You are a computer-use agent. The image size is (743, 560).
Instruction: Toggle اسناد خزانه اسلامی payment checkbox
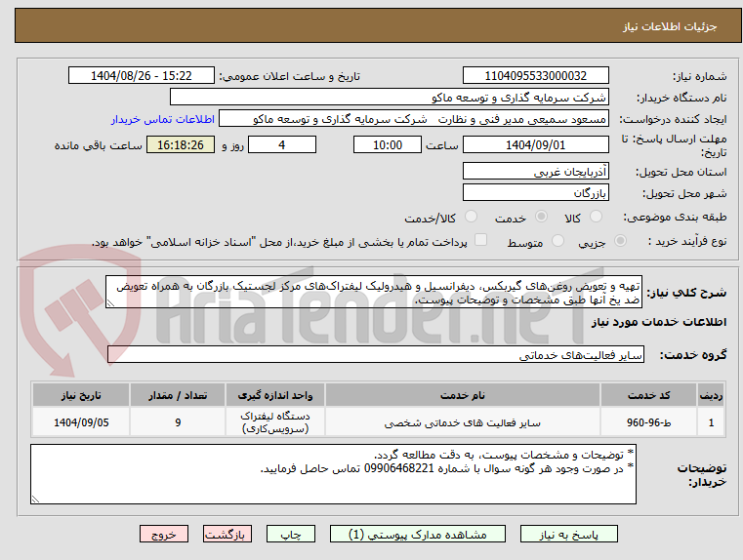480,240
